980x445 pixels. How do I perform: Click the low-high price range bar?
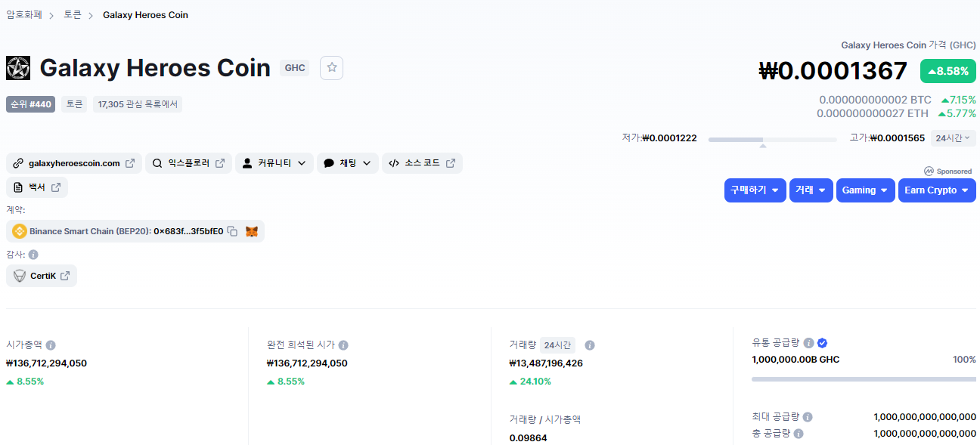pyautogui.click(x=772, y=140)
